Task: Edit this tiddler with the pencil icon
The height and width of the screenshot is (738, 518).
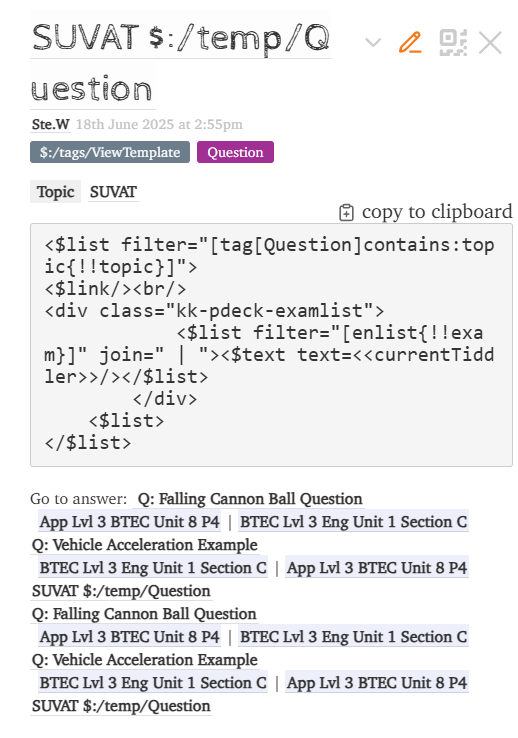Action: [x=410, y=43]
